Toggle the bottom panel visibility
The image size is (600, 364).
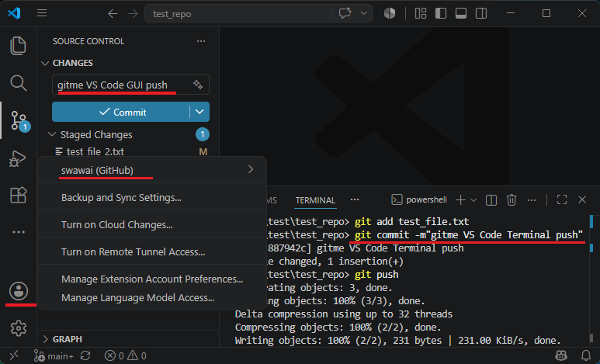click(x=461, y=13)
